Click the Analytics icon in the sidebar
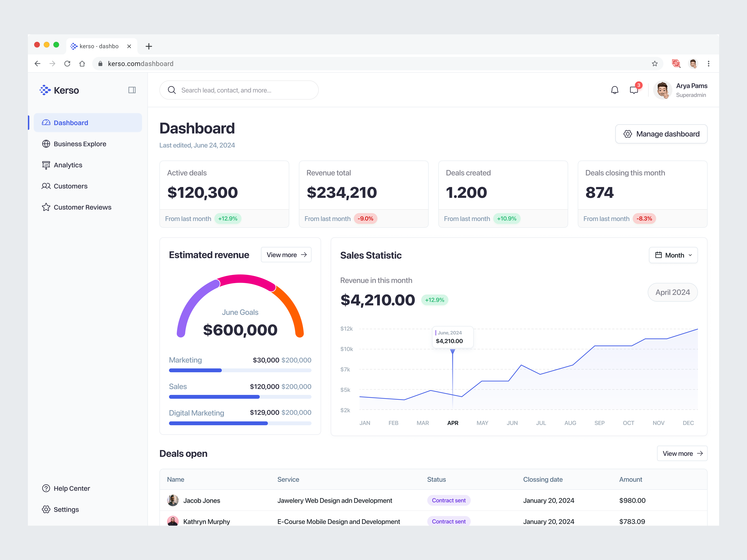 point(46,165)
